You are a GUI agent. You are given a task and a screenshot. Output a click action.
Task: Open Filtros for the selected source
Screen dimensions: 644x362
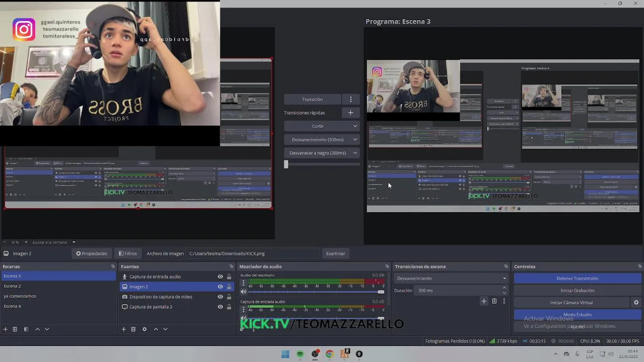tap(127, 254)
